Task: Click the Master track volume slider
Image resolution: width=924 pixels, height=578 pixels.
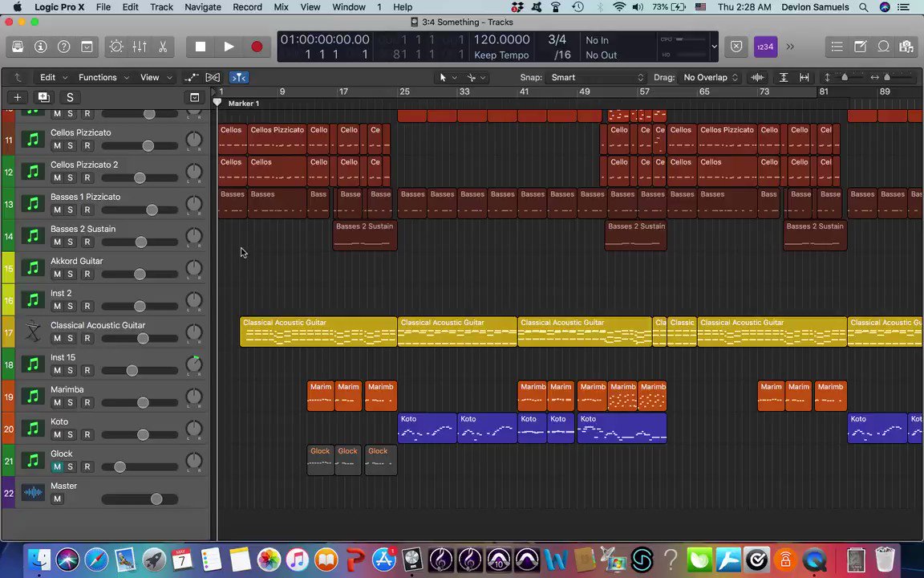Action: click(140, 499)
